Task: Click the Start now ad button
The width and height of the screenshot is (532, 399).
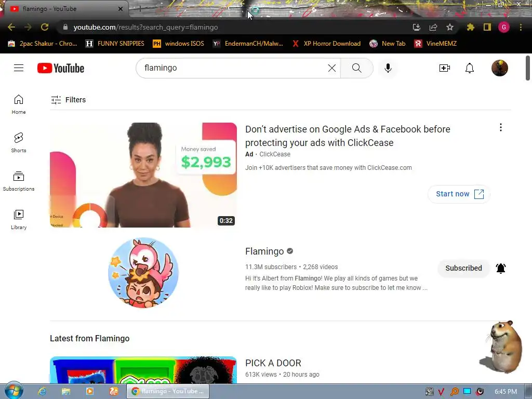Action: (459, 194)
